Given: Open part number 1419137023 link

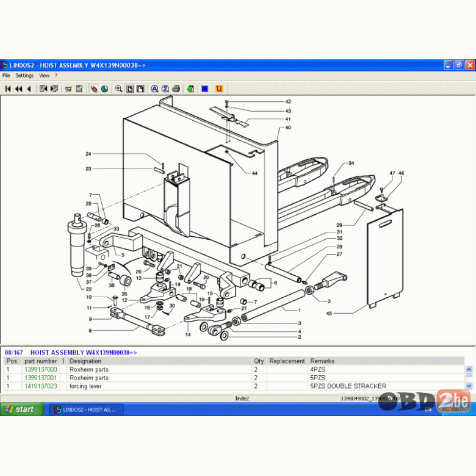Looking at the screenshot, I should click(41, 386).
